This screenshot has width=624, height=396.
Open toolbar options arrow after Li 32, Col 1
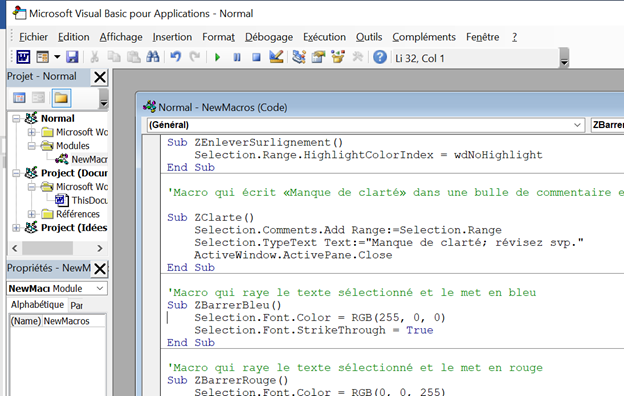pyautogui.click(x=564, y=58)
